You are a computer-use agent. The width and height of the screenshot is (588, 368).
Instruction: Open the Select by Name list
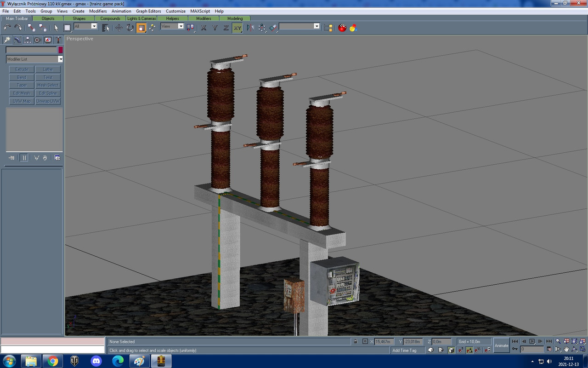click(x=106, y=28)
